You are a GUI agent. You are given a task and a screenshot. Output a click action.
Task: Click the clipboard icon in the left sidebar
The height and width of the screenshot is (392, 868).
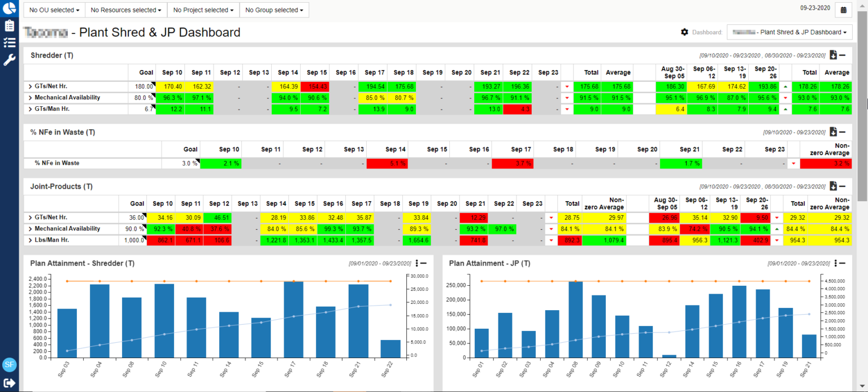pos(8,25)
